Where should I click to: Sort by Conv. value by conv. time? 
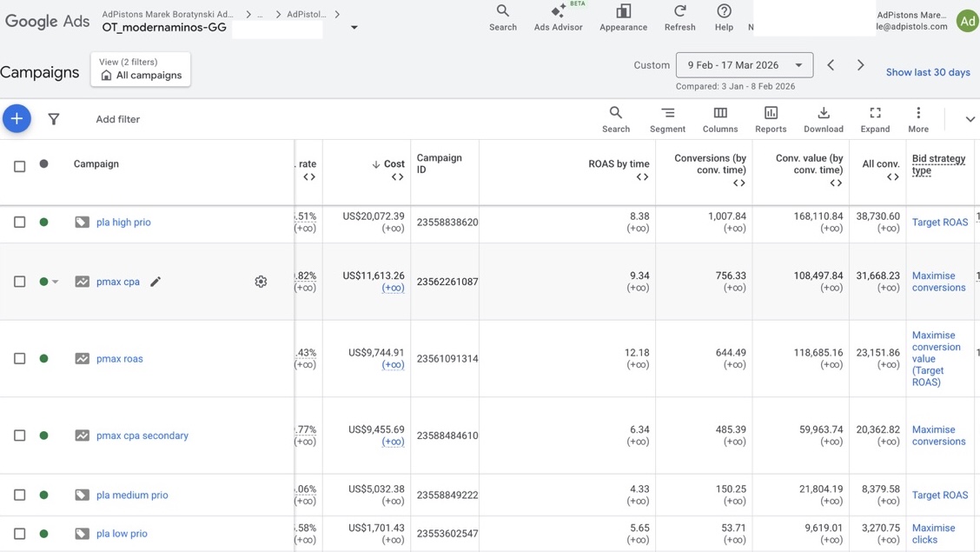pos(810,163)
